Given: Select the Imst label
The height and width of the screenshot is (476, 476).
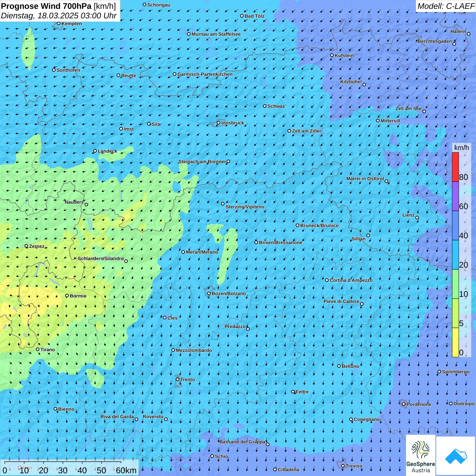Looking at the screenshot, I should (x=129, y=129).
